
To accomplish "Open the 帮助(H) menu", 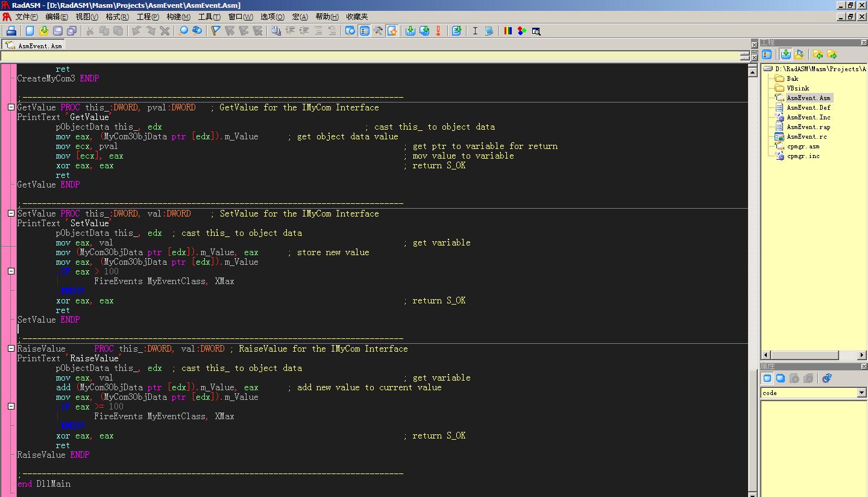I will (x=327, y=17).
